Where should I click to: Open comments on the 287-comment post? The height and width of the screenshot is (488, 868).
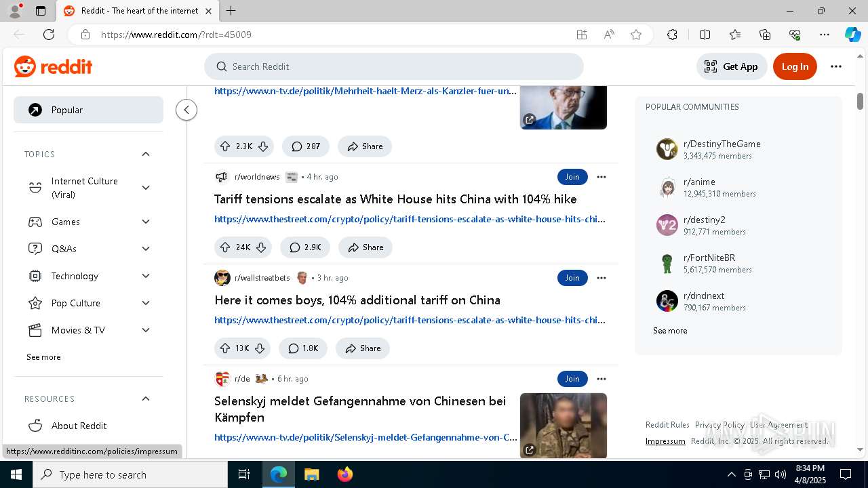tap(306, 146)
